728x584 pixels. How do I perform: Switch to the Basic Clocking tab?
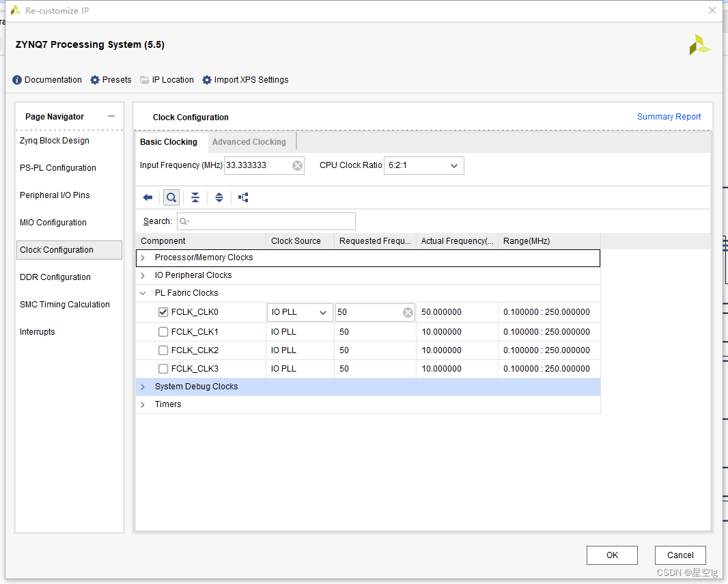(169, 142)
